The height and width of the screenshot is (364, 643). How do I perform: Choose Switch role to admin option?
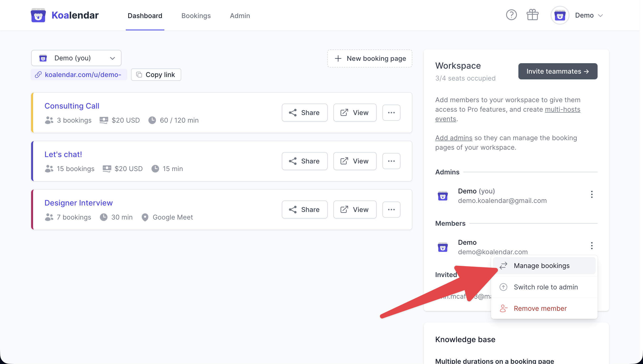(x=546, y=287)
